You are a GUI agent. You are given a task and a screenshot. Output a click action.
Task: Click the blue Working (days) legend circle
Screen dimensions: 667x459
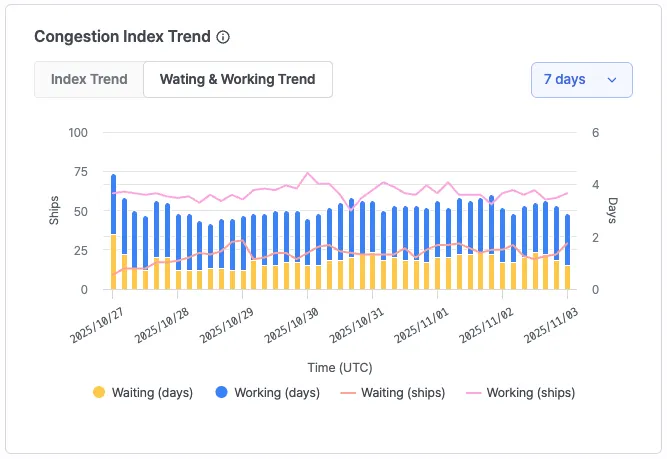(220, 392)
